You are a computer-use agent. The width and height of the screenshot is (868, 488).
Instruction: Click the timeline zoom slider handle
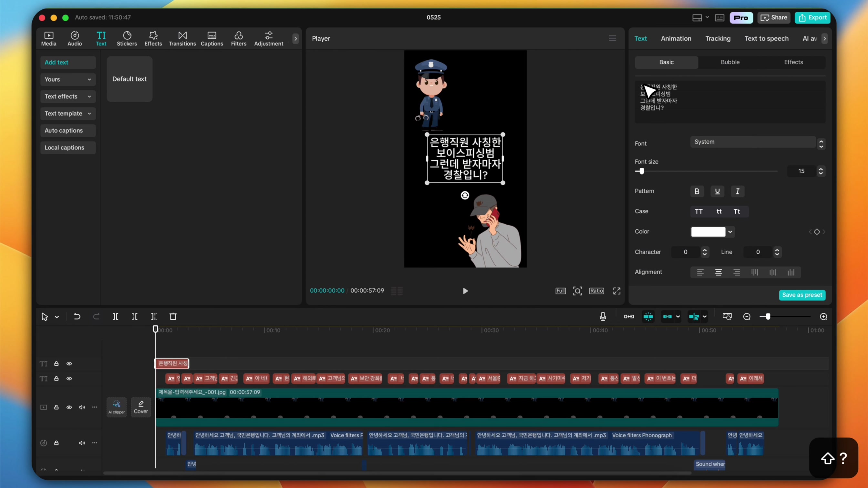point(768,317)
